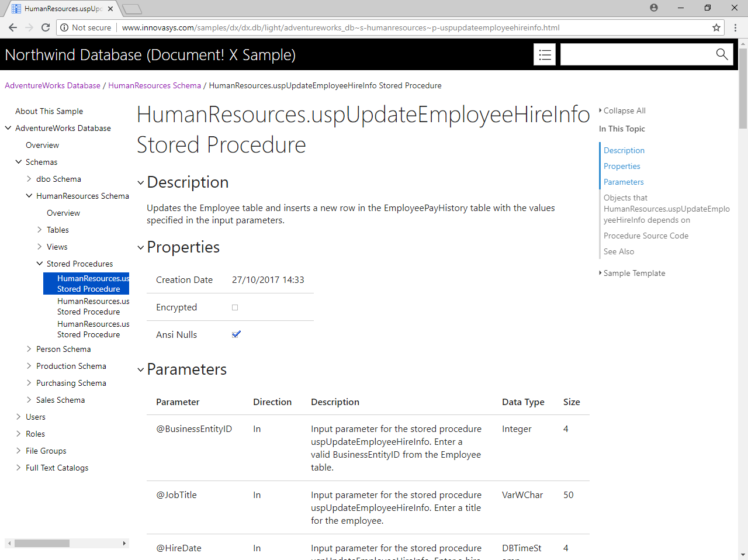
Task: Open the Chrome three-dot menu
Action: [736, 27]
